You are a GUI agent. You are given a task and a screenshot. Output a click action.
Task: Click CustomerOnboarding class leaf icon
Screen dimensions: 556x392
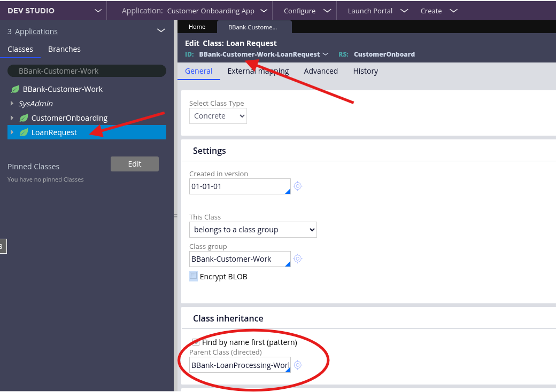24,118
